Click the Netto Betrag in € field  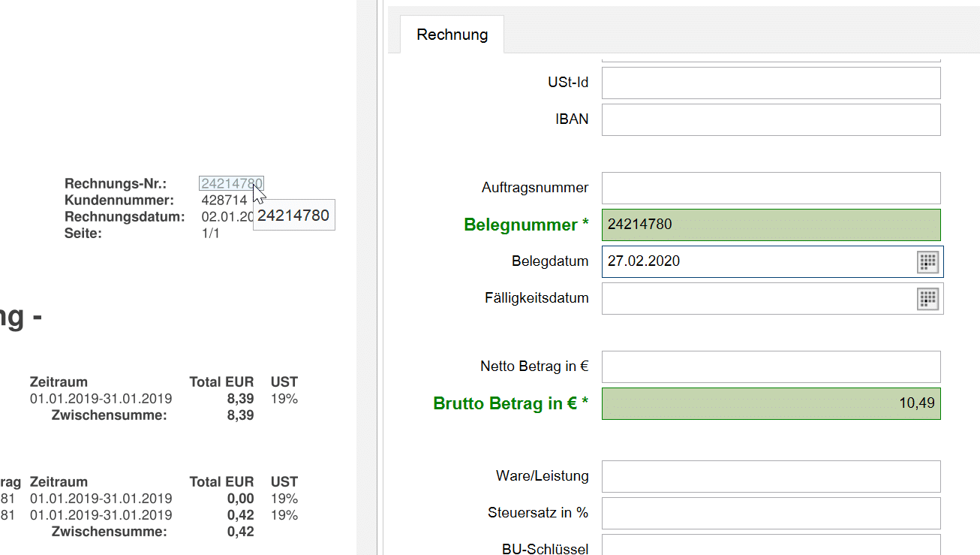(771, 366)
